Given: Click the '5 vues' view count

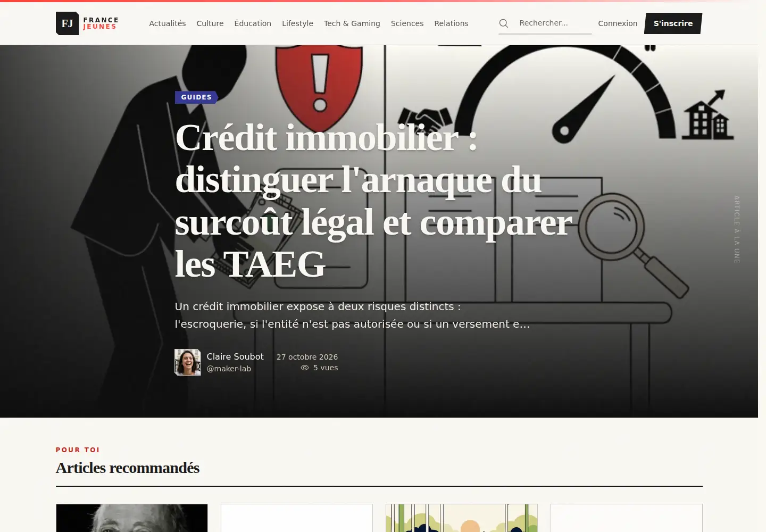Looking at the screenshot, I should [x=326, y=368].
